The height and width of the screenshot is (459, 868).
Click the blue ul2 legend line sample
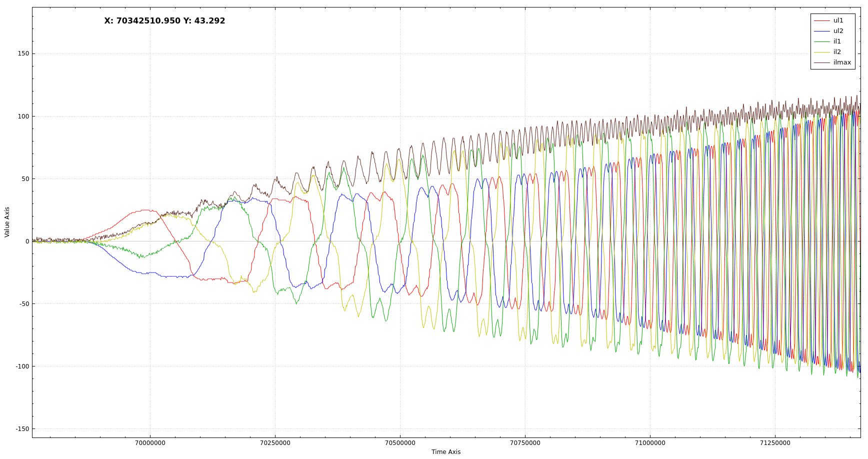821,31
